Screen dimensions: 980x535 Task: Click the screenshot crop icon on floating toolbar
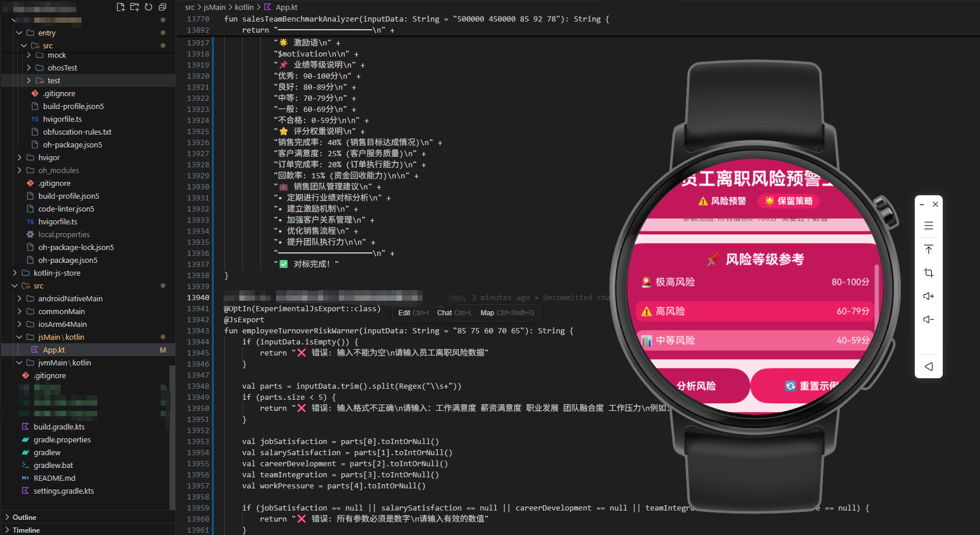point(928,273)
